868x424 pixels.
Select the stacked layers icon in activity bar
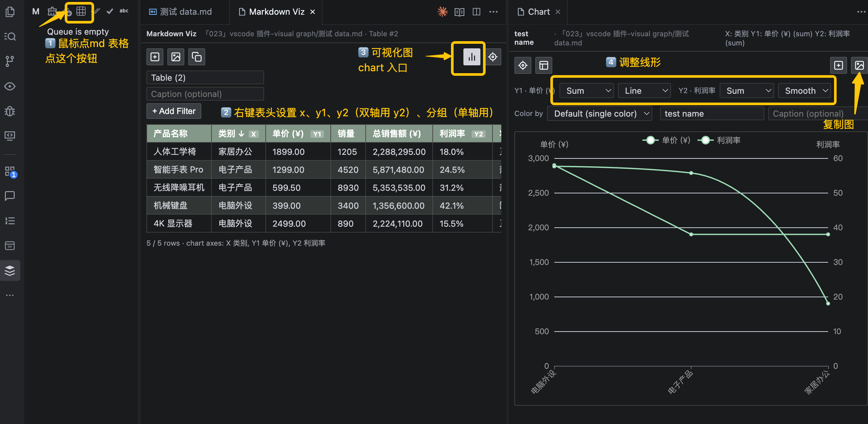pos(10,270)
